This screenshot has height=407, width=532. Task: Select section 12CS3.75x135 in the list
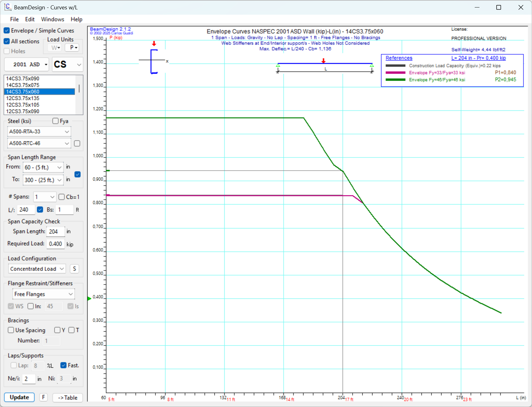(x=23, y=98)
